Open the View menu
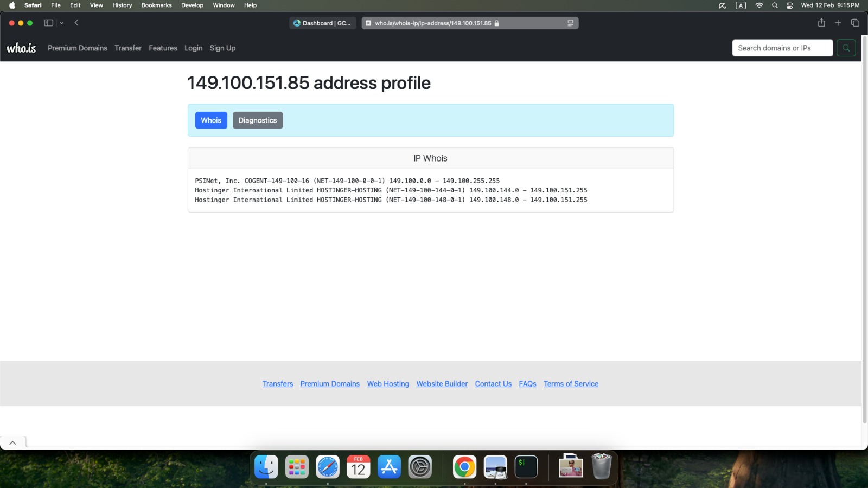 point(97,5)
